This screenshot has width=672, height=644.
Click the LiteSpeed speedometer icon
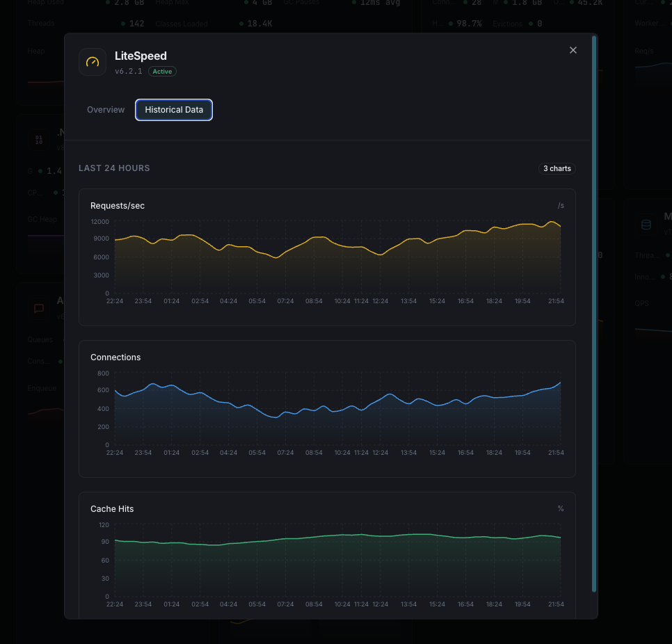click(92, 62)
